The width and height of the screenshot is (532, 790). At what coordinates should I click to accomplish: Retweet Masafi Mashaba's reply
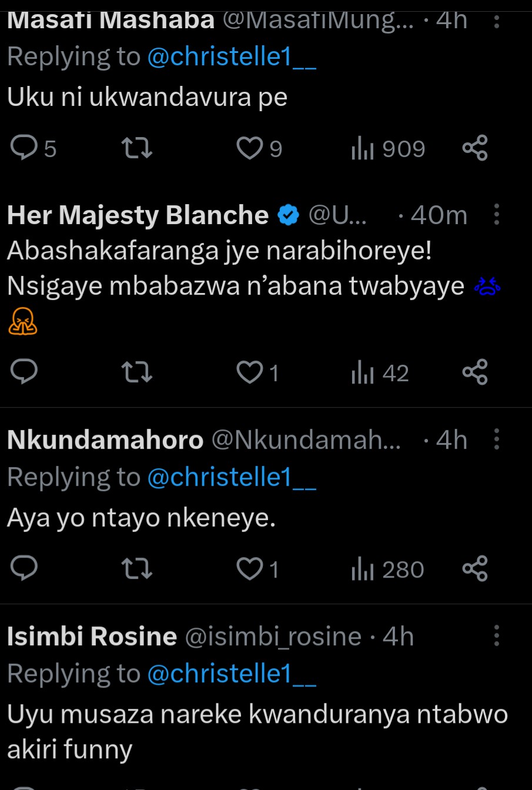(x=136, y=148)
